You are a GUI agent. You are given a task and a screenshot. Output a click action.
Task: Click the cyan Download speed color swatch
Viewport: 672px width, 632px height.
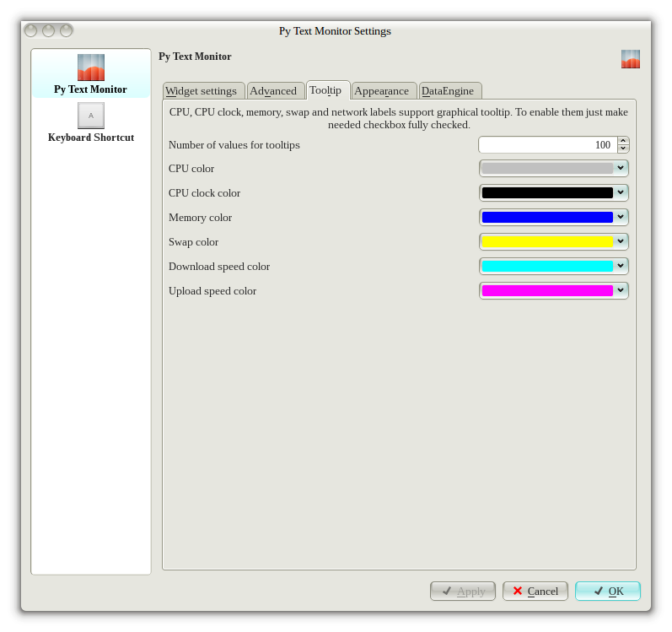[547, 267]
